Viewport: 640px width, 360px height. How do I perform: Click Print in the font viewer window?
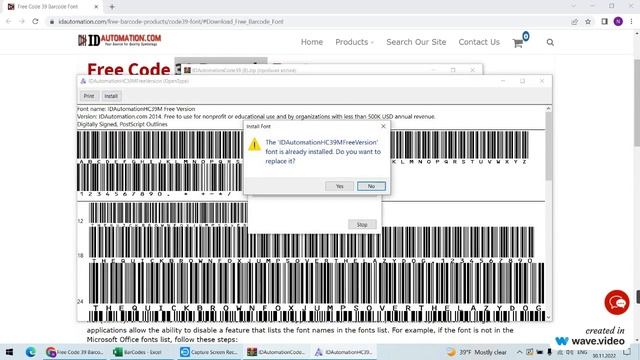point(89,96)
